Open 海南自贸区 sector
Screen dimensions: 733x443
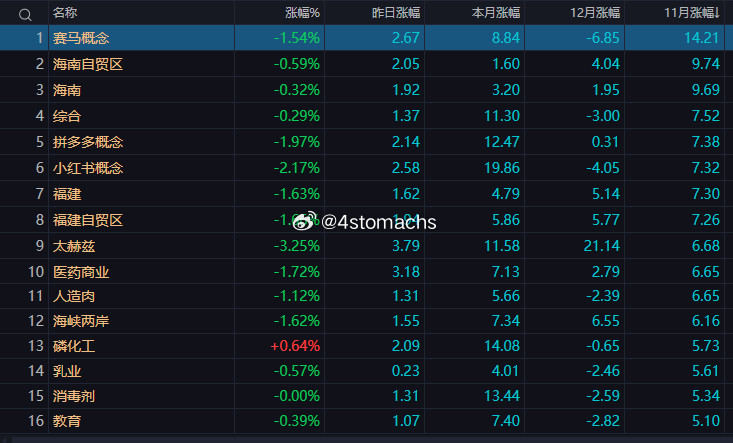87,64
